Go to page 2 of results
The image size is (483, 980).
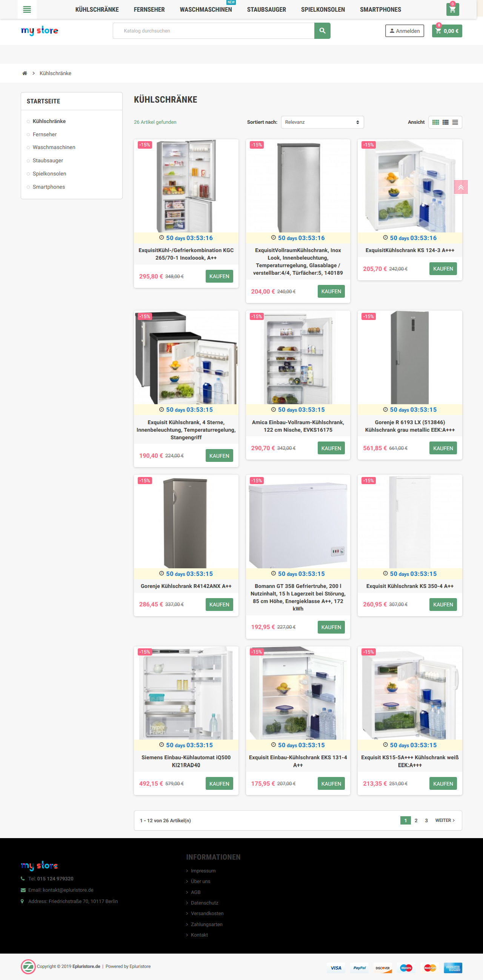(x=416, y=820)
